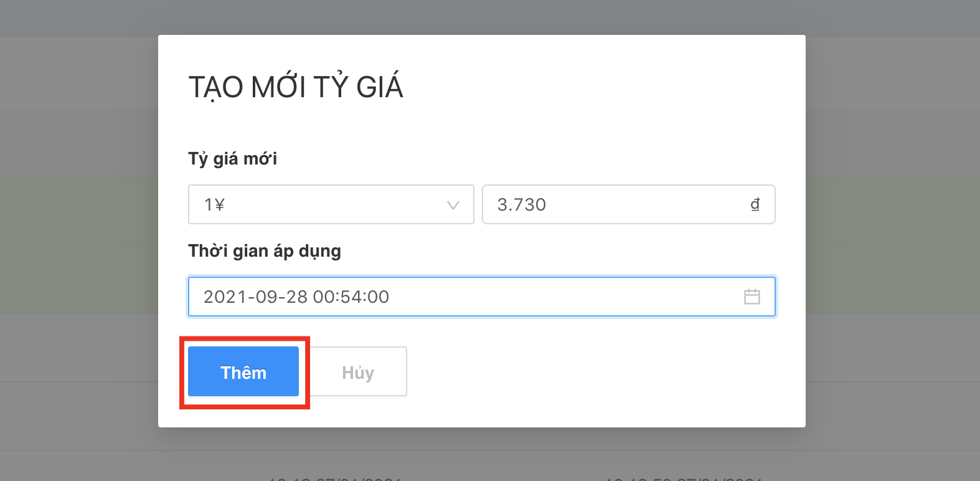This screenshot has width=980, height=481.
Task: Click the đ currency symbol suffix
Action: [755, 204]
